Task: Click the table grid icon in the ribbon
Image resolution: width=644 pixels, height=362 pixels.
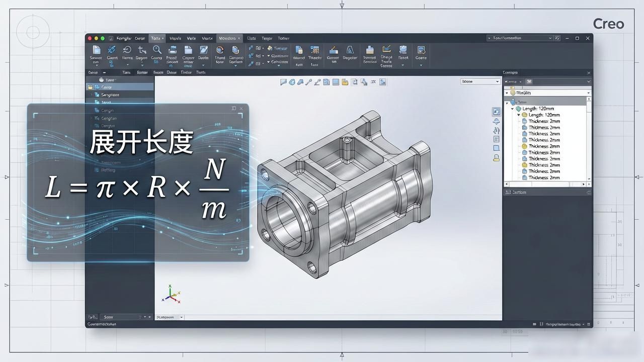Action: 315,50
